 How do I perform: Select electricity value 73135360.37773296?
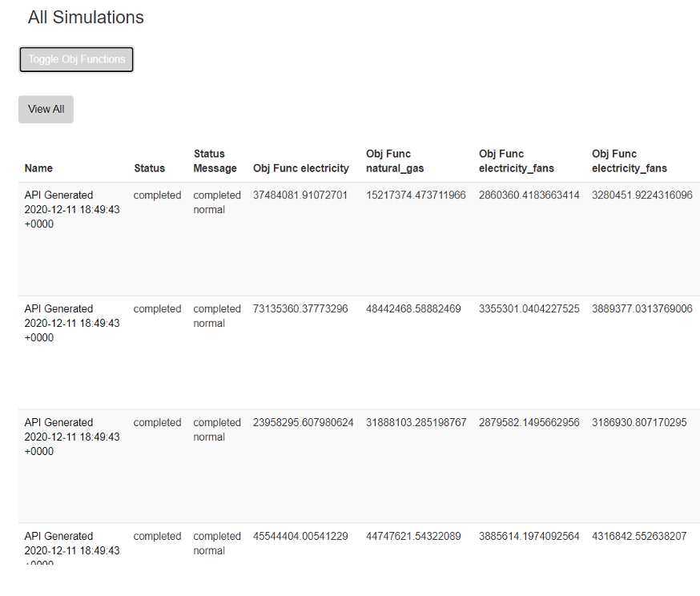click(x=300, y=309)
